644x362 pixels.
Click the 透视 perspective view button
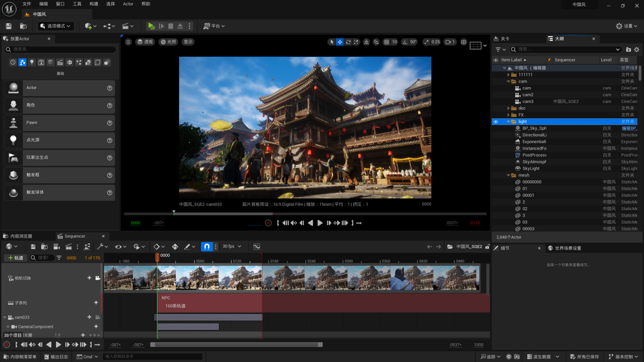pyautogui.click(x=145, y=42)
